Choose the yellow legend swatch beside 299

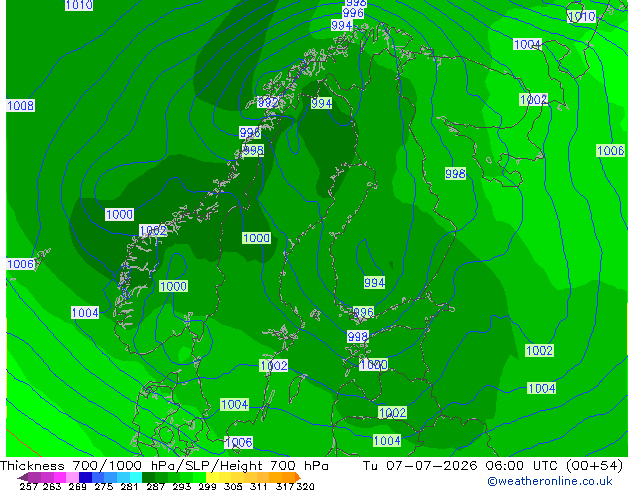pos(212,477)
